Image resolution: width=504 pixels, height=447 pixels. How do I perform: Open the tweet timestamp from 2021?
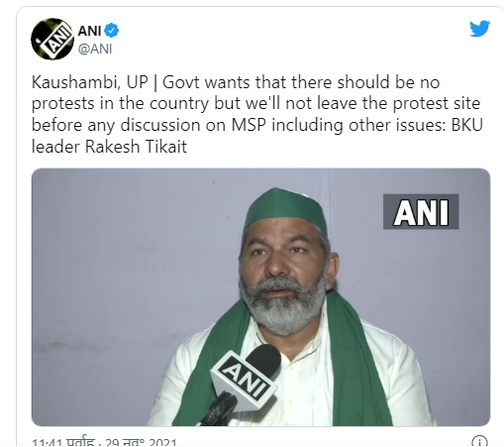coord(104,442)
